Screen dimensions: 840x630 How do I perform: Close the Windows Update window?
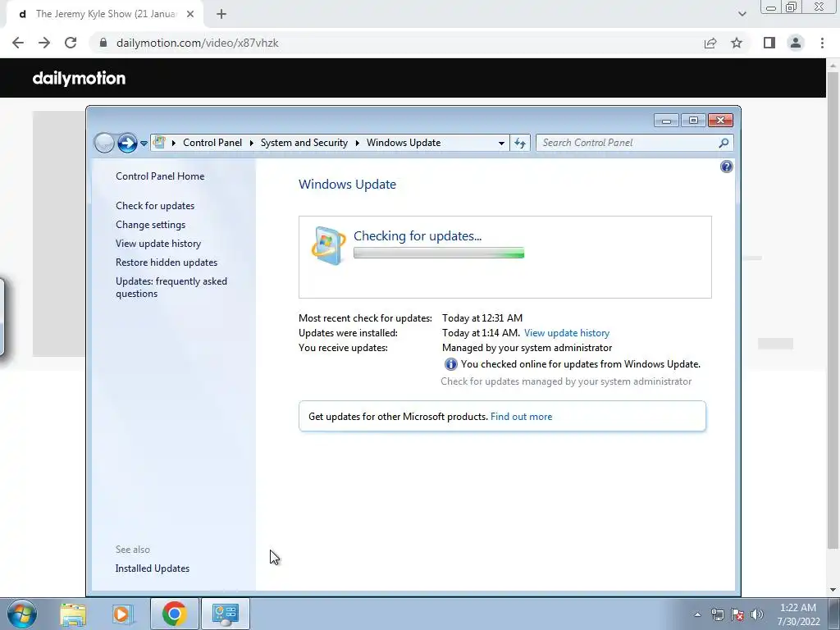720,121
